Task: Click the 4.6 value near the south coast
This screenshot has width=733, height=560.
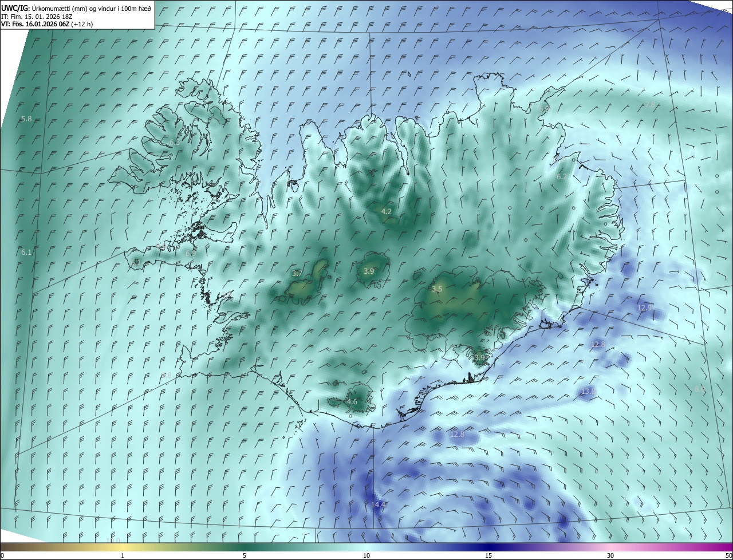Action: pos(352,402)
